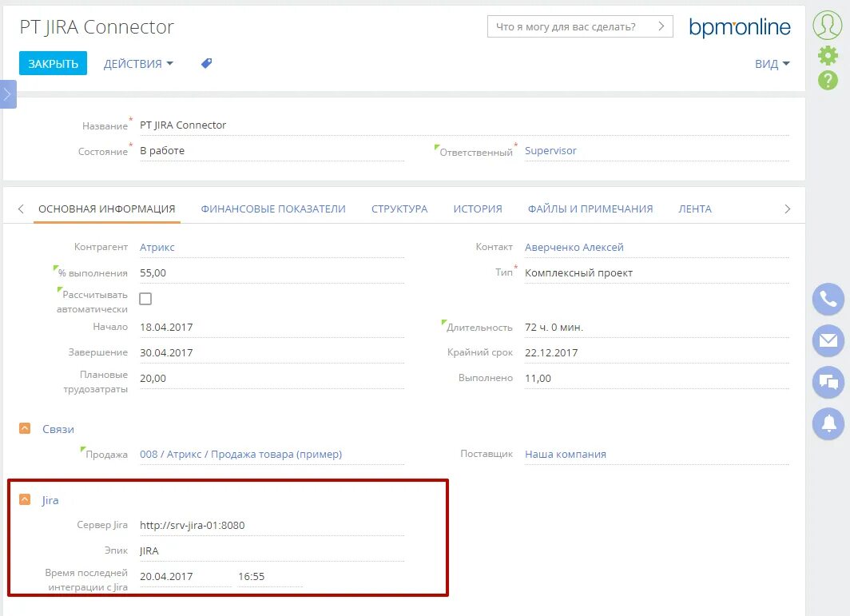The width and height of the screenshot is (850, 616).
Task: Click the Jira section heading
Action: tap(50, 500)
